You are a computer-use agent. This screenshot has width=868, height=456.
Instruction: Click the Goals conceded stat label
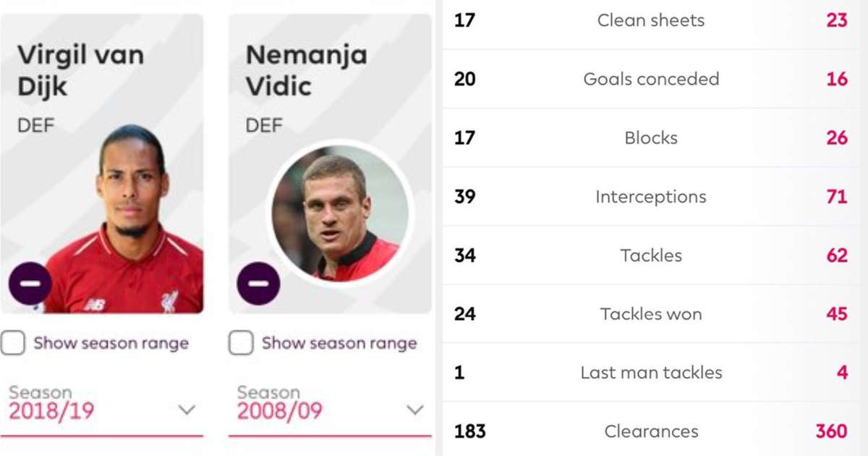pos(651,79)
